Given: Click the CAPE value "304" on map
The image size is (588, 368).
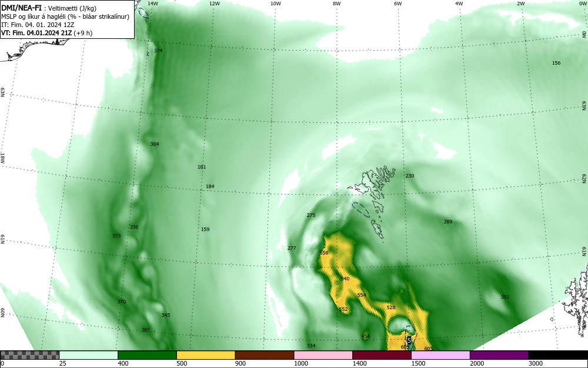Looking at the screenshot, I should (x=155, y=144).
